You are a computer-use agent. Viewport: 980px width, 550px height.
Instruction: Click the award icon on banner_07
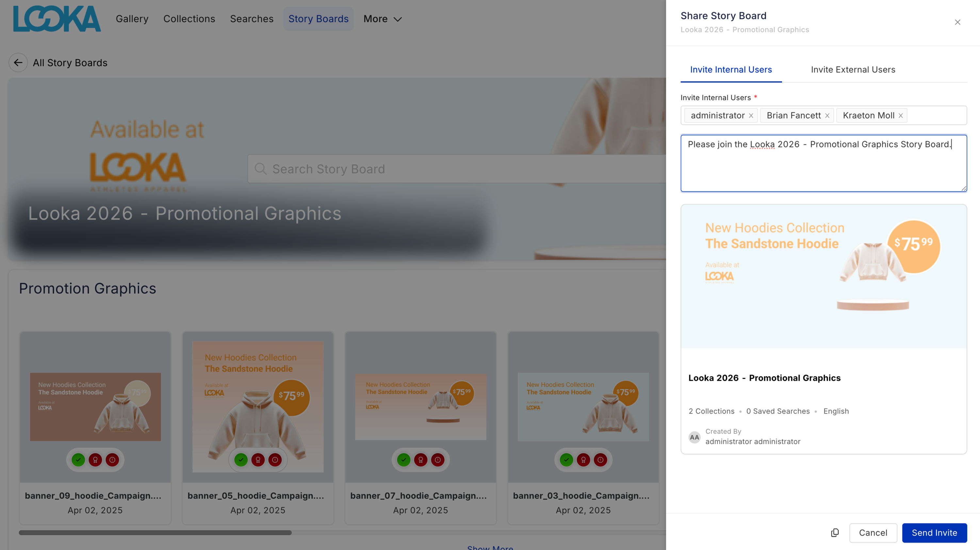click(x=421, y=460)
